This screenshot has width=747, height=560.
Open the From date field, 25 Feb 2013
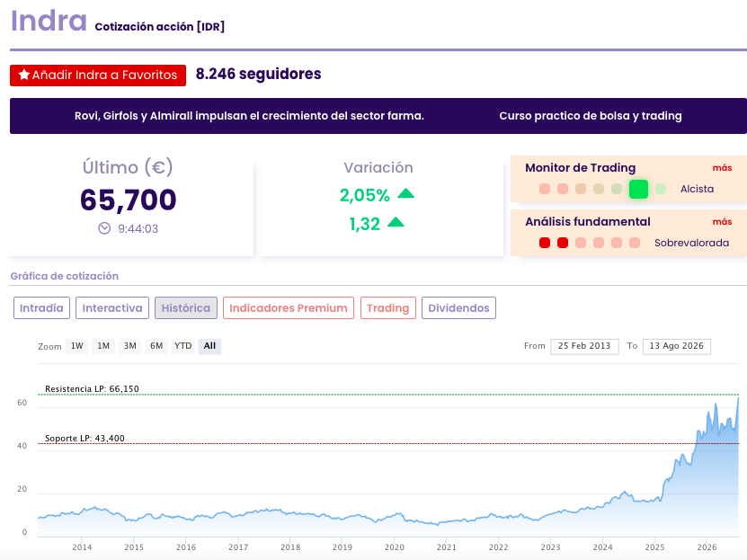tap(584, 346)
